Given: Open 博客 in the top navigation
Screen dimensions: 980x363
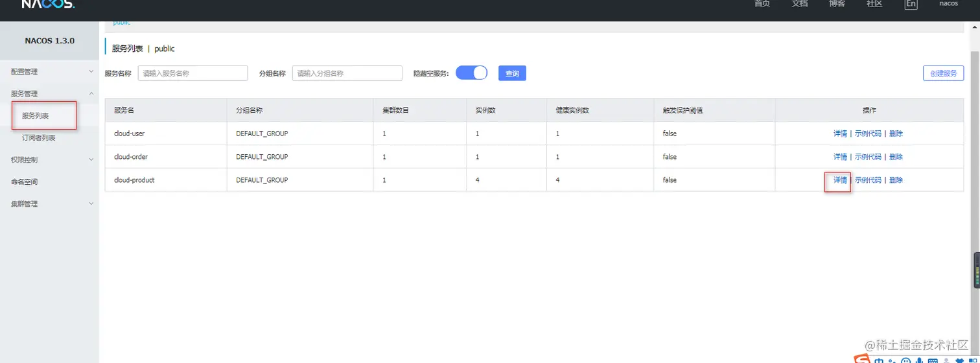Looking at the screenshot, I should coord(837,4).
